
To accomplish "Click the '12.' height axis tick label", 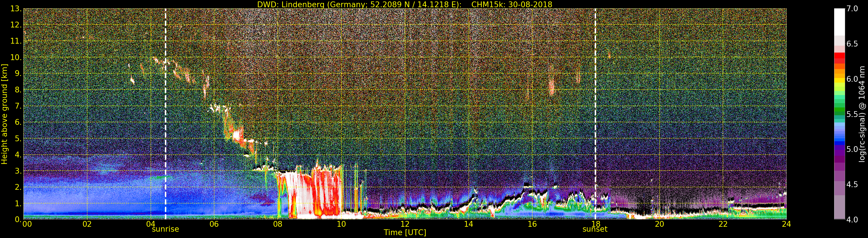I will (x=16, y=25).
